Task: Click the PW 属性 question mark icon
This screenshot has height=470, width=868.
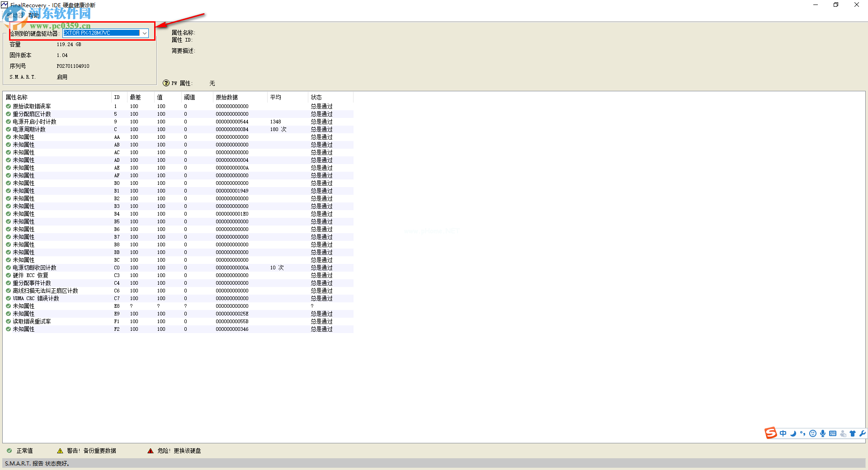Action: click(166, 83)
